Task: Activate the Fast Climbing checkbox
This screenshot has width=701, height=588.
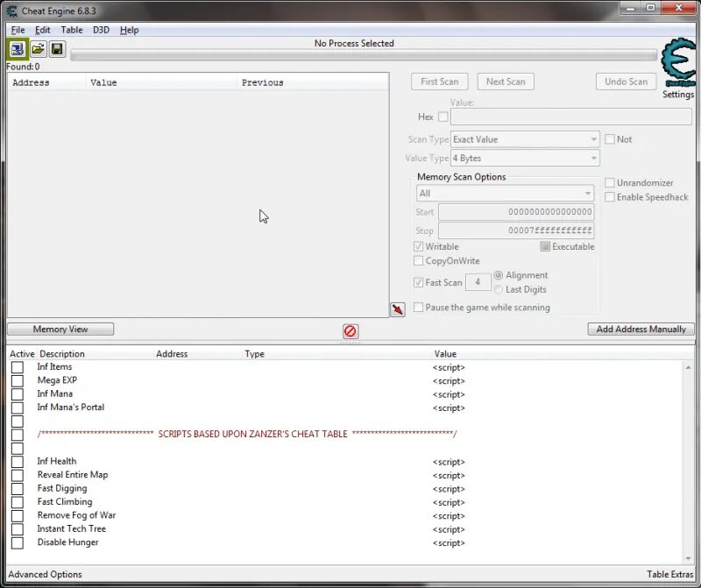Action: pos(18,502)
